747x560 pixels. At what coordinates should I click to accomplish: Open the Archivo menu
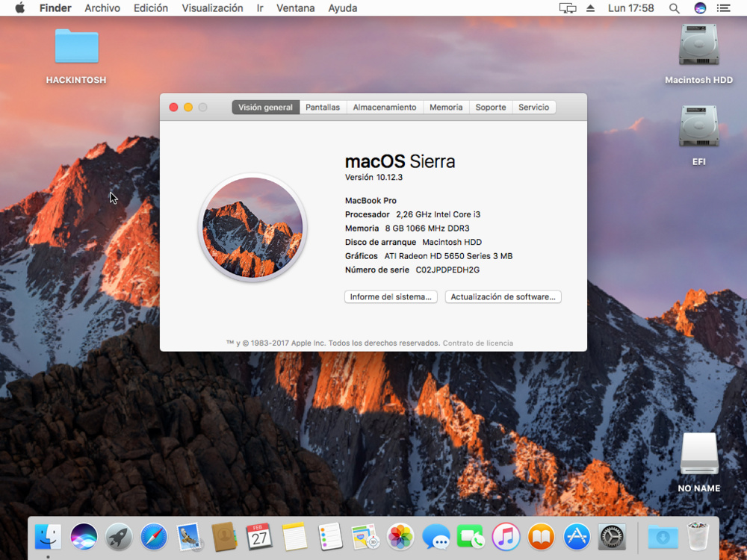[x=102, y=8]
